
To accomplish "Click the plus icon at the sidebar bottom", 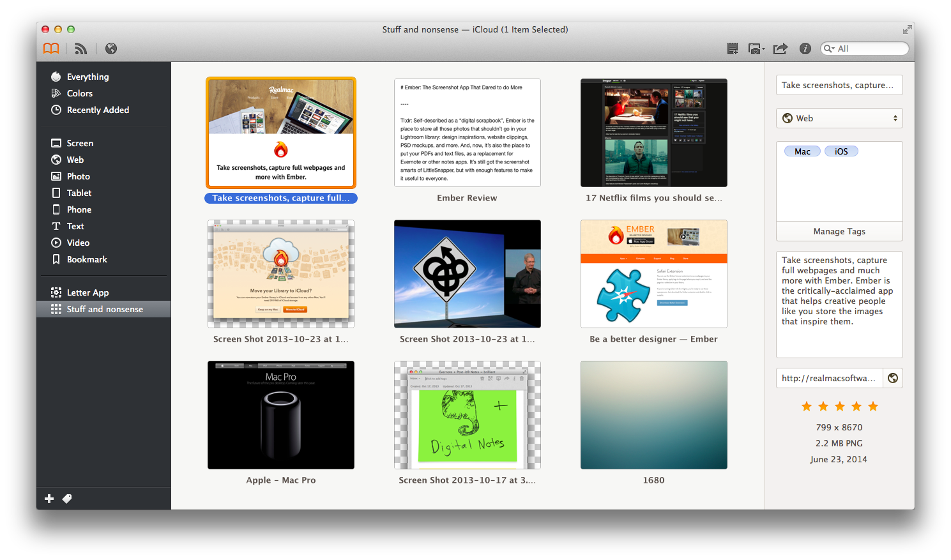I will click(49, 499).
